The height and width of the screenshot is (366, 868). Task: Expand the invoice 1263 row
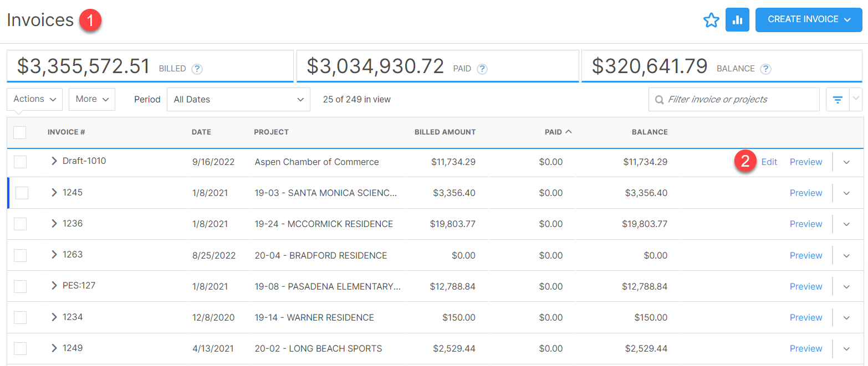coord(54,255)
